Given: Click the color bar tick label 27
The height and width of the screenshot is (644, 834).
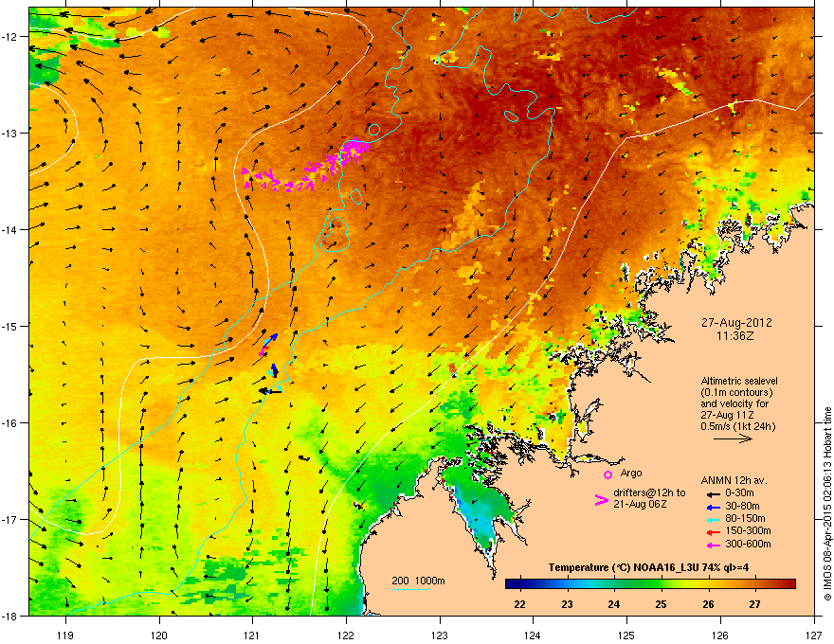Looking at the screenshot, I should point(754,604).
